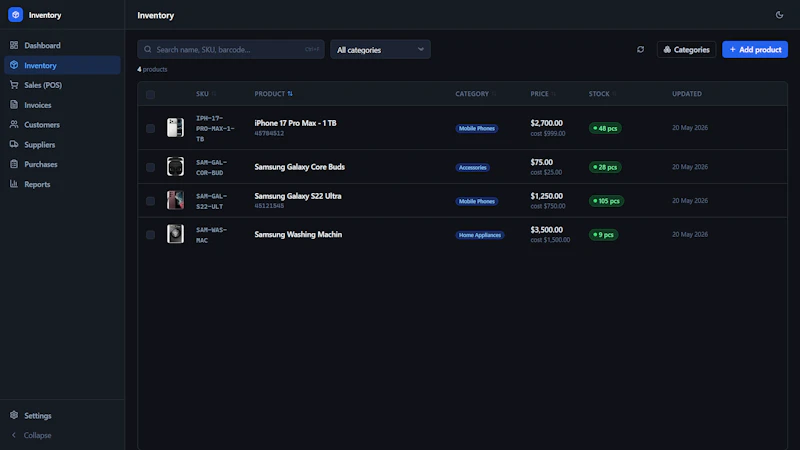This screenshot has height=450, width=800.
Task: Check the Samsung Washing Machin row
Action: pos(151,235)
